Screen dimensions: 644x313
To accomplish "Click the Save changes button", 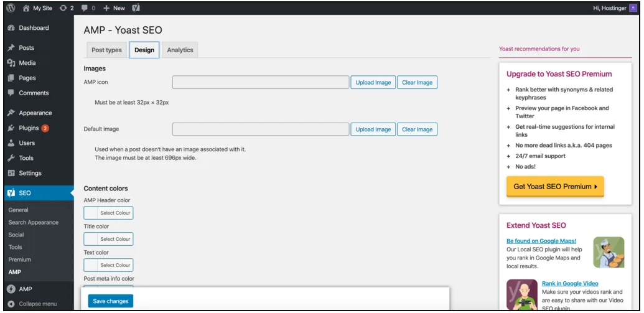I will point(111,301).
